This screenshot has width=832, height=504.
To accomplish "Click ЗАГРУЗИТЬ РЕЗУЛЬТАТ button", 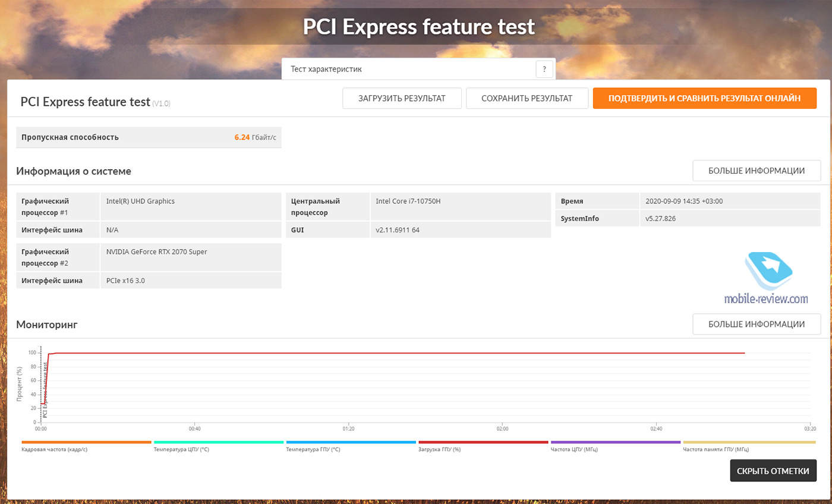I will click(x=402, y=99).
